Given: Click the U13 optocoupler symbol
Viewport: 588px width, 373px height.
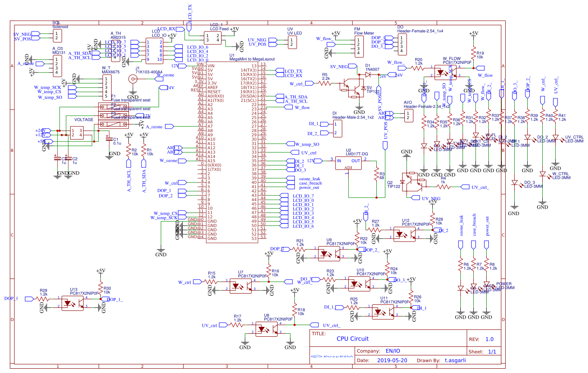Looking at the screenshot, I should point(73,303).
